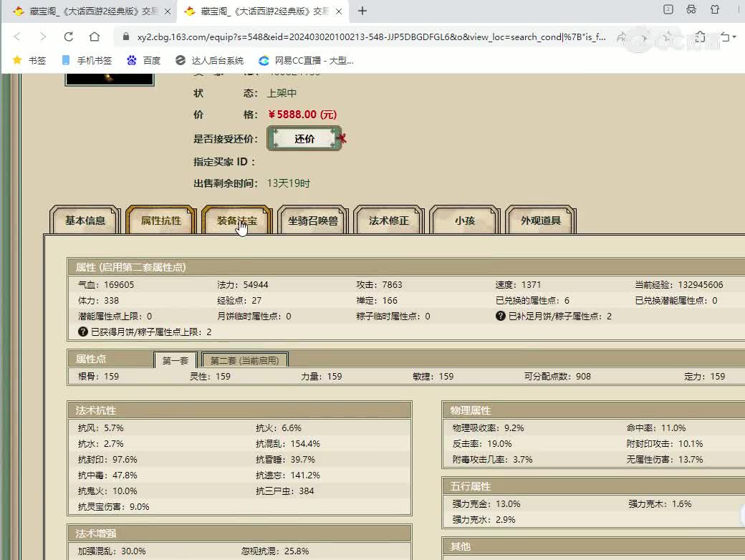Open the window count box icon
The width and height of the screenshot is (745, 560).
click(668, 9)
